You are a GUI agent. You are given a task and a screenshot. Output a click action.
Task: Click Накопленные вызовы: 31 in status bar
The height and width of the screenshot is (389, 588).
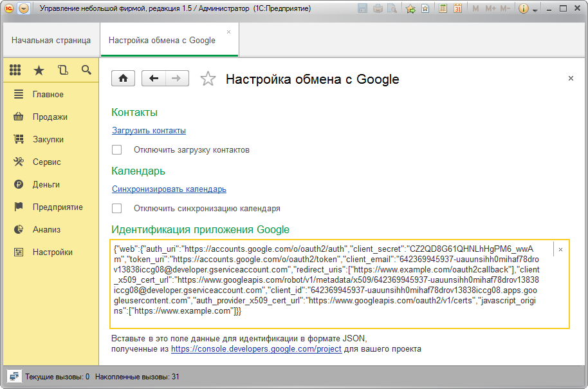point(137,377)
